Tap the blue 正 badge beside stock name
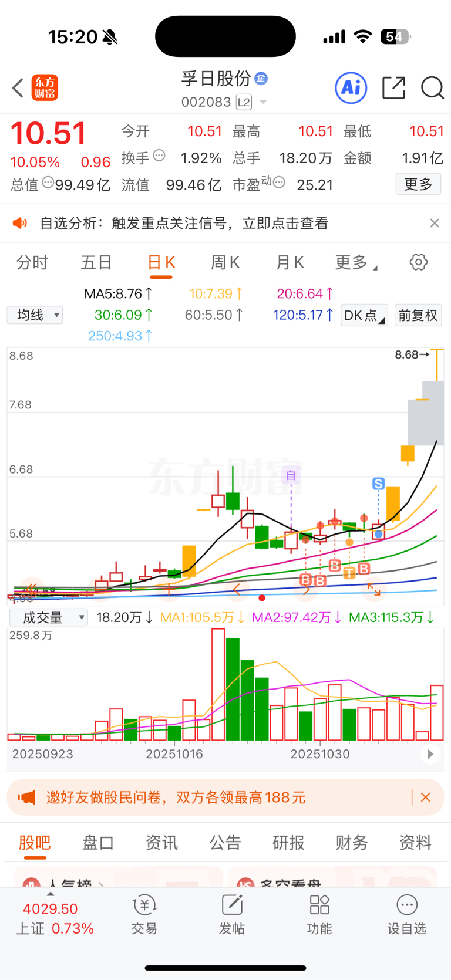The width and height of the screenshot is (451, 980). click(261, 78)
